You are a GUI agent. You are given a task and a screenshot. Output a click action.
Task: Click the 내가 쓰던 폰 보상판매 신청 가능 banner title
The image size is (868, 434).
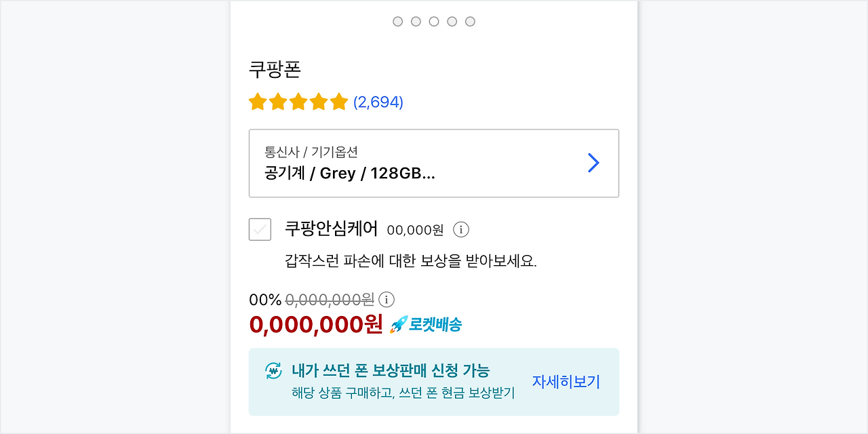[x=391, y=371]
